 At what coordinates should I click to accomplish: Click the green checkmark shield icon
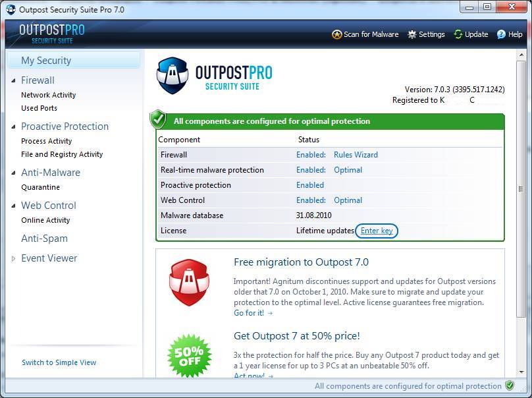[x=158, y=119]
